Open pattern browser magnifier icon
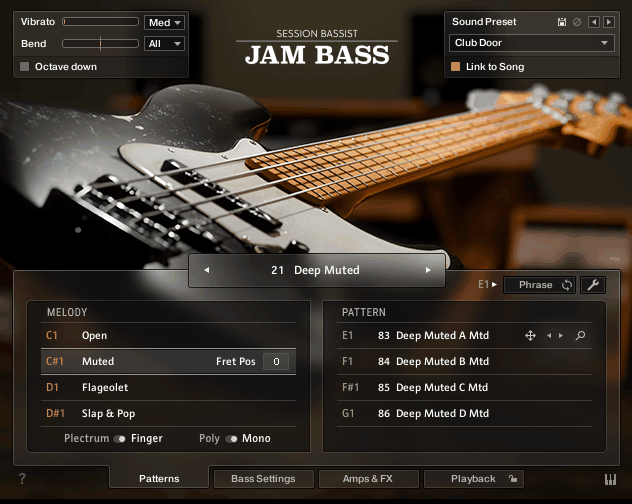Viewport: 632px width, 504px height. pos(580,335)
